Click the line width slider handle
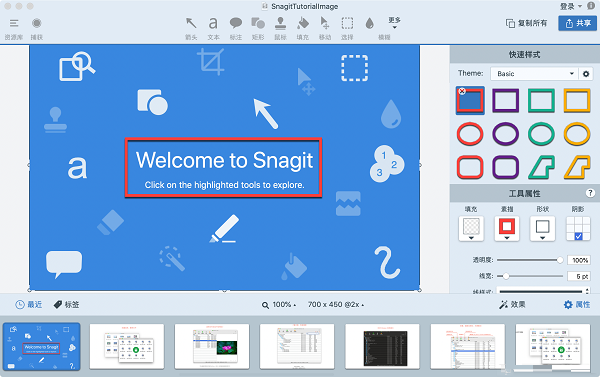Image resolution: width=600 pixels, height=377 pixels. [x=506, y=276]
